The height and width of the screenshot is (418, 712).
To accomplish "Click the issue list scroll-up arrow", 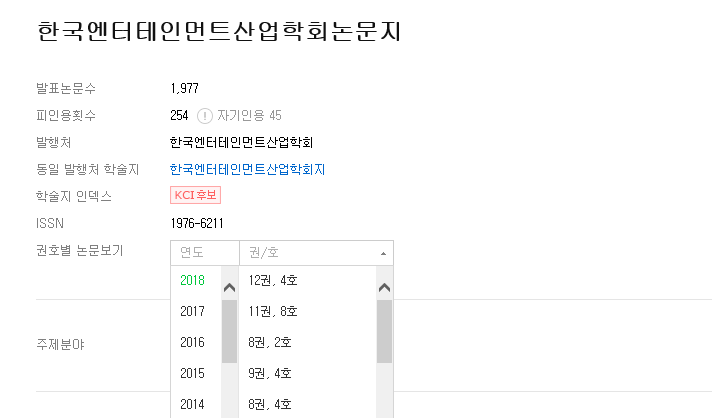I will tap(384, 288).
